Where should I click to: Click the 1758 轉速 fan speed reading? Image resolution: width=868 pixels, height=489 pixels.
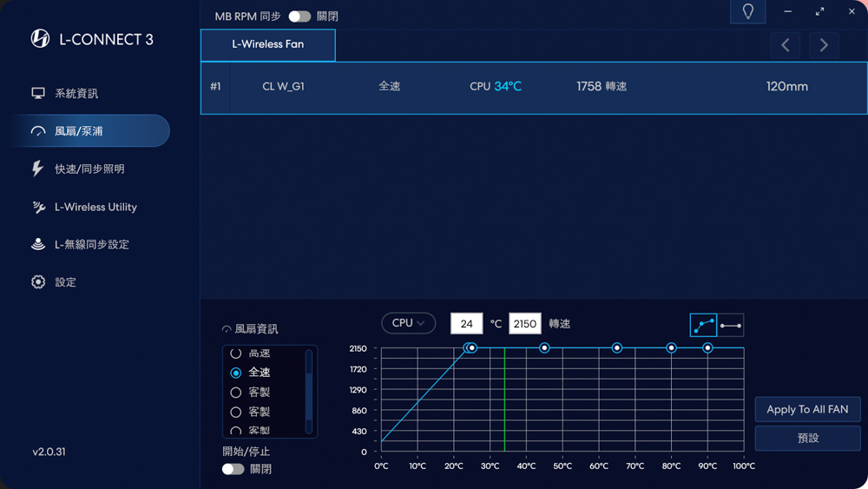pos(602,86)
